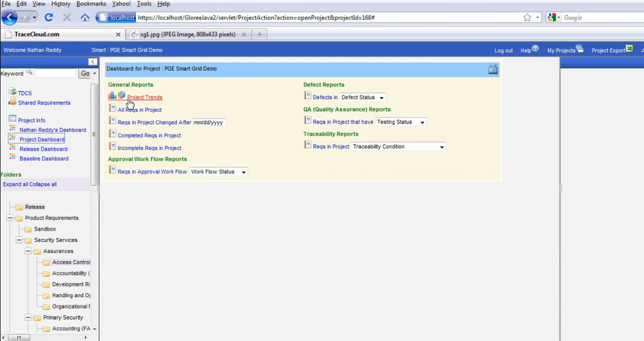Viewport: 644px width, 341px height.
Task: Open the browser history dropdown arrow
Action: click(x=34, y=17)
